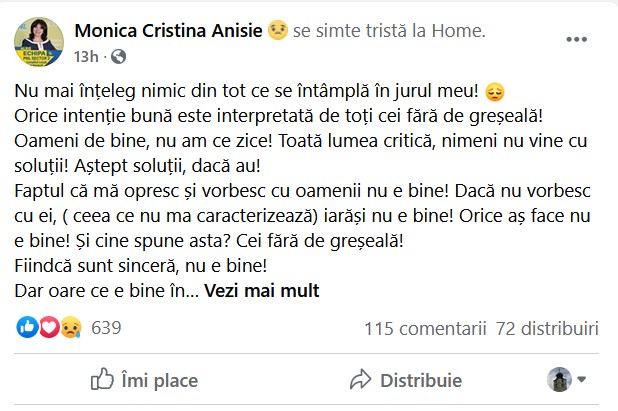Expand the post with Vezi mai mult
Viewport: 618px width, 411px height.
(262, 291)
